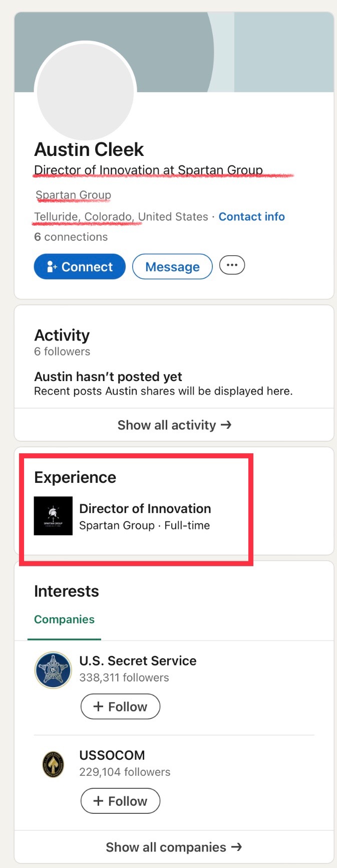Open the USSOCOM logo

point(53,765)
